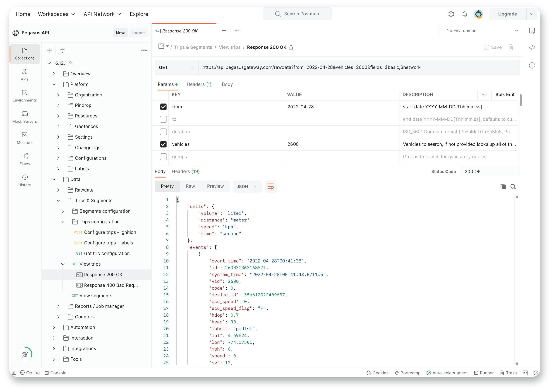Open Mock Servers in the sidebar
The height and width of the screenshot is (392, 553).
25,117
